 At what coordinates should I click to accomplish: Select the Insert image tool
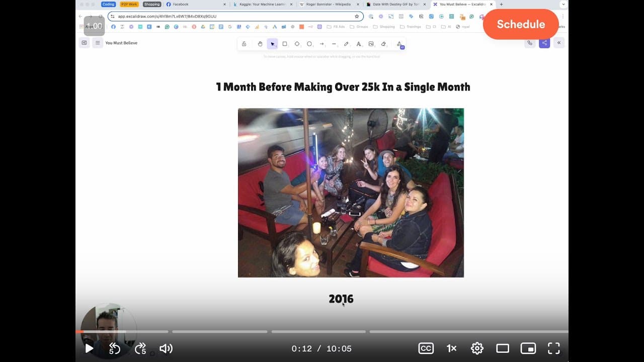[x=371, y=44]
